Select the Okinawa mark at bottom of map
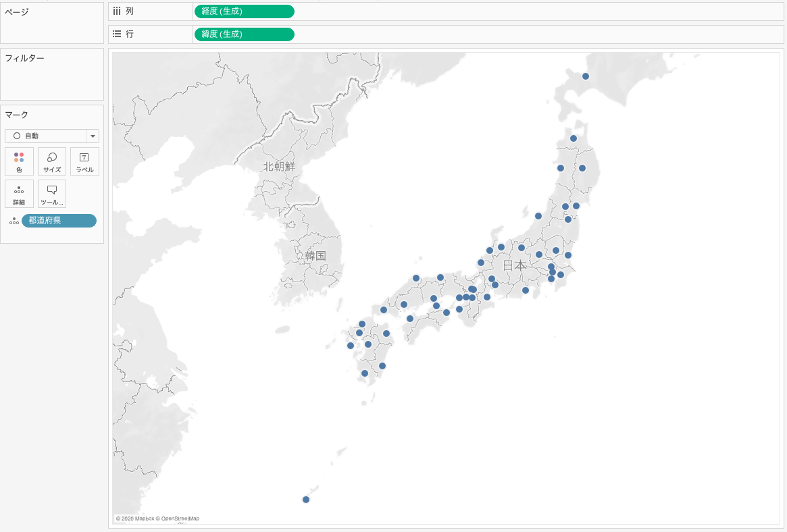Viewport: 787px width, 532px height. click(x=306, y=500)
